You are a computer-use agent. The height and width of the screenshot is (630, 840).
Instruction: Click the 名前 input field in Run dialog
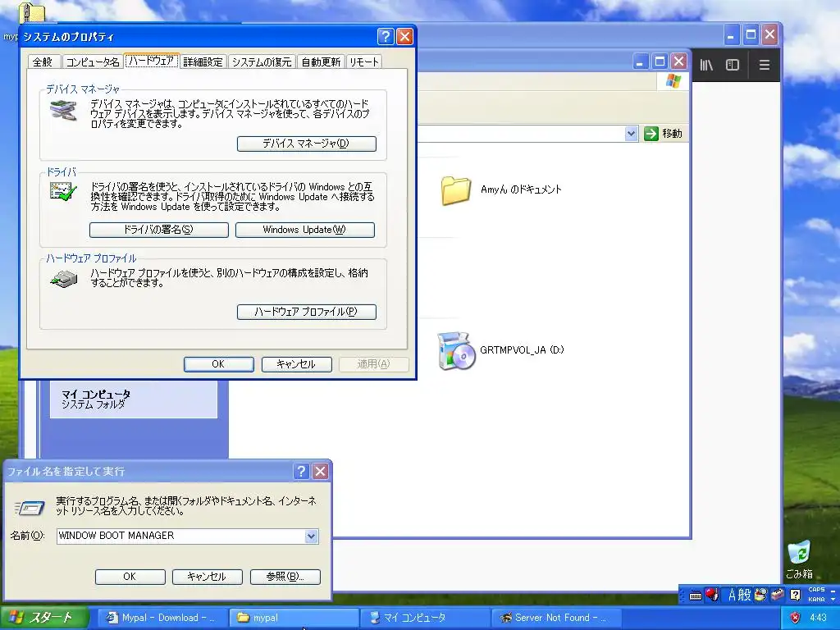tap(188, 536)
